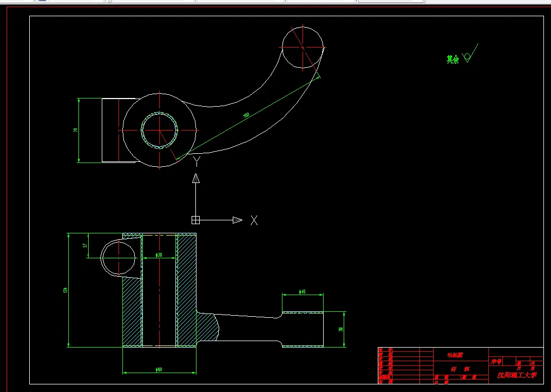
Task: Select the 毛坯图 title block text
Action: click(x=455, y=355)
